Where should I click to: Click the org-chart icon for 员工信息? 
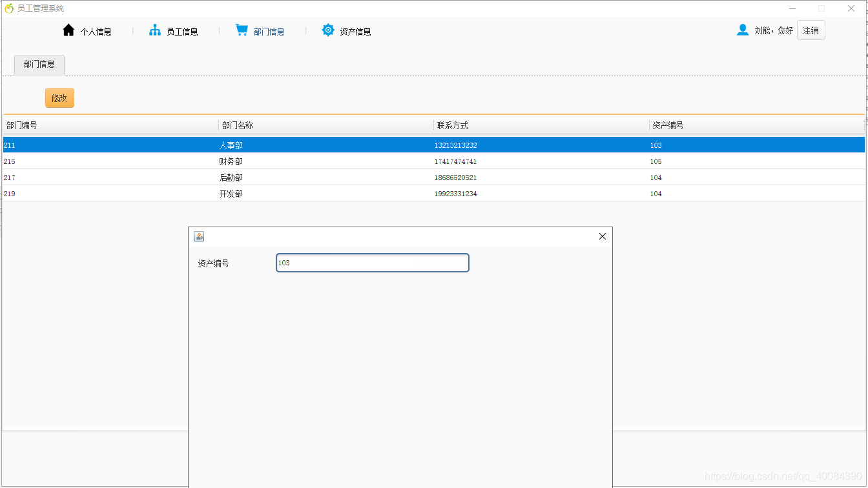(155, 30)
